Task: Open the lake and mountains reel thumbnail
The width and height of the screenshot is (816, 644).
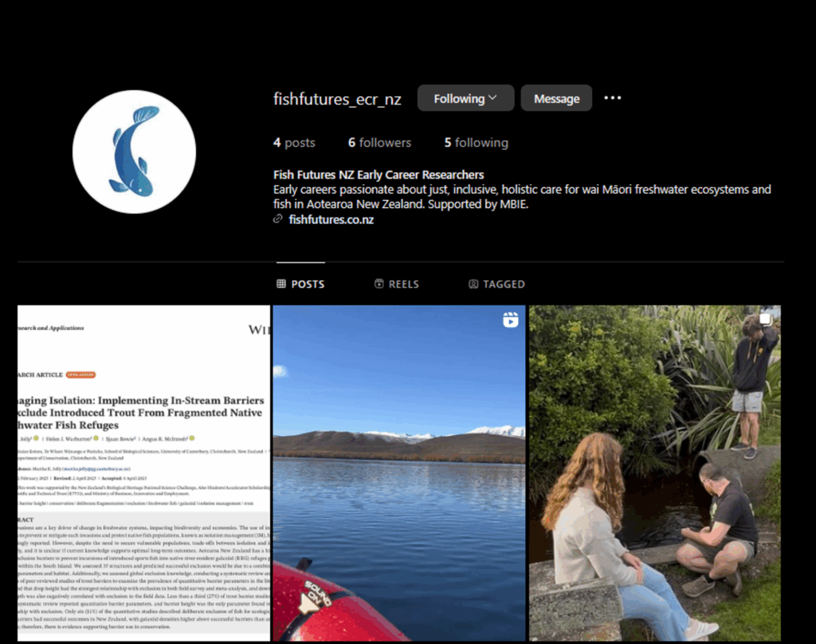Action: [x=399, y=473]
